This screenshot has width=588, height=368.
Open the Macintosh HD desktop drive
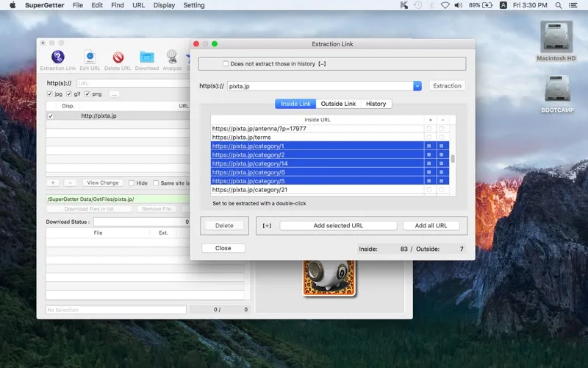tap(556, 41)
